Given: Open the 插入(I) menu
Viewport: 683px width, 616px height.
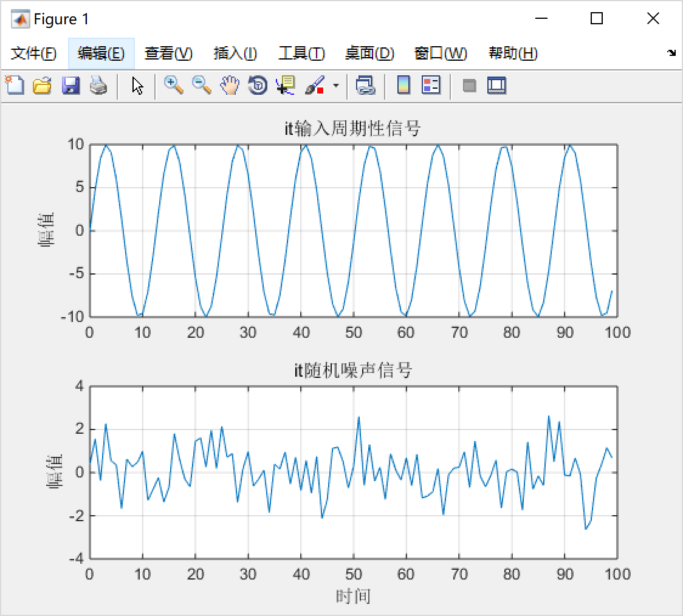Looking at the screenshot, I should pos(236,53).
